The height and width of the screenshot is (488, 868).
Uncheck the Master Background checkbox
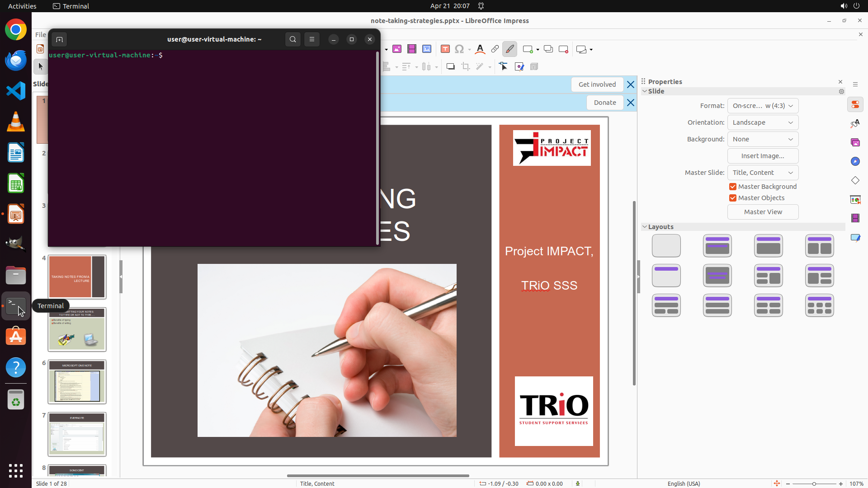[x=733, y=187]
